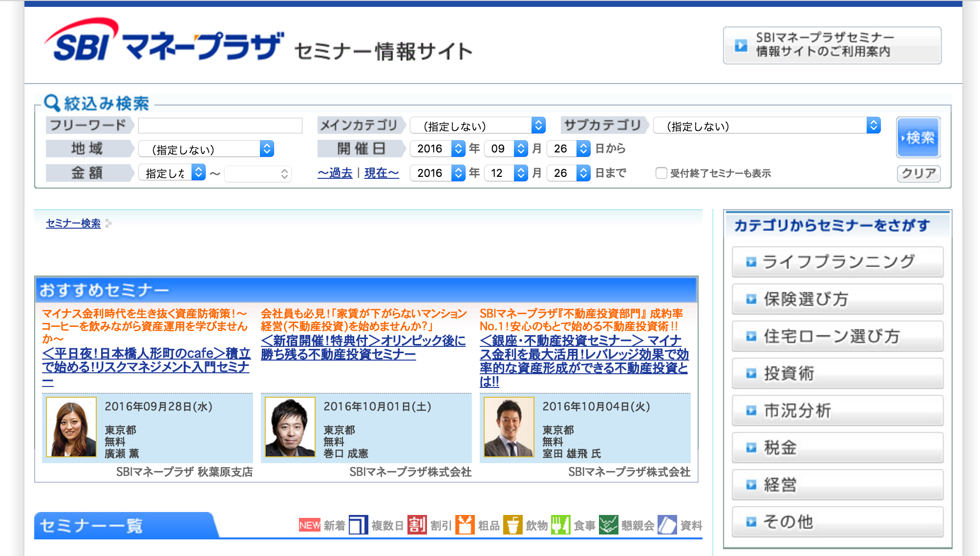The width and height of the screenshot is (980, 556).
Task: Select 保険選び方 category
Action: (x=837, y=299)
